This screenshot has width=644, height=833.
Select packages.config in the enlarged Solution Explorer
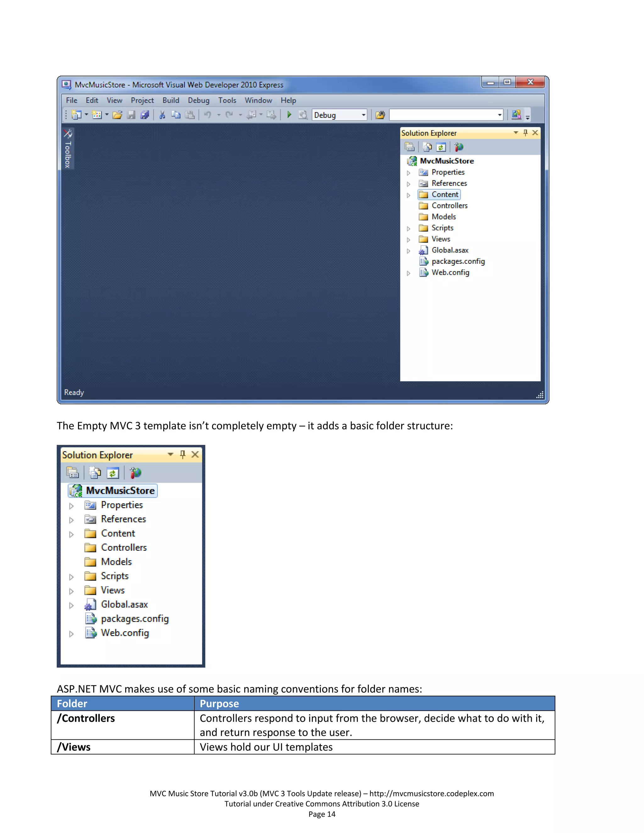[x=127, y=619]
